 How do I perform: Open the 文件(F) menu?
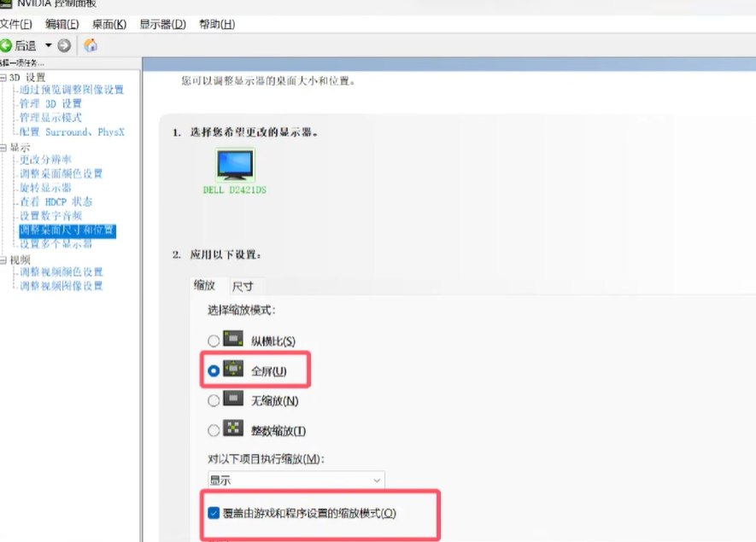tap(16, 24)
